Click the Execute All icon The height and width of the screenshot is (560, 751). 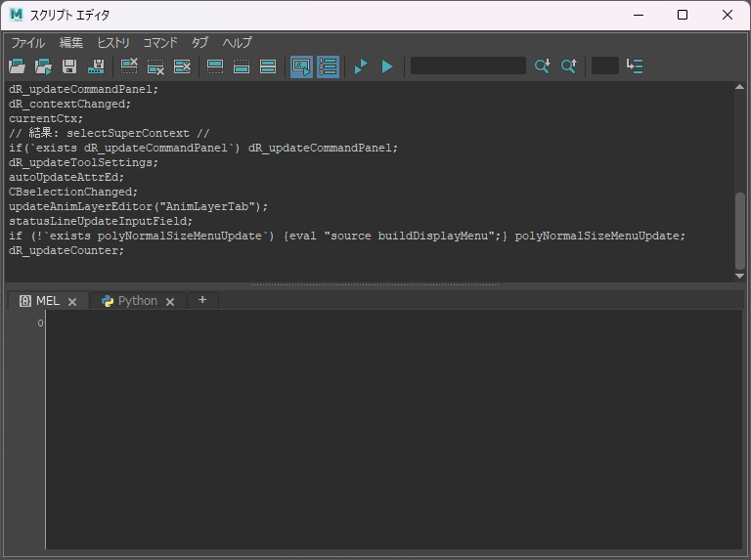[x=361, y=66]
